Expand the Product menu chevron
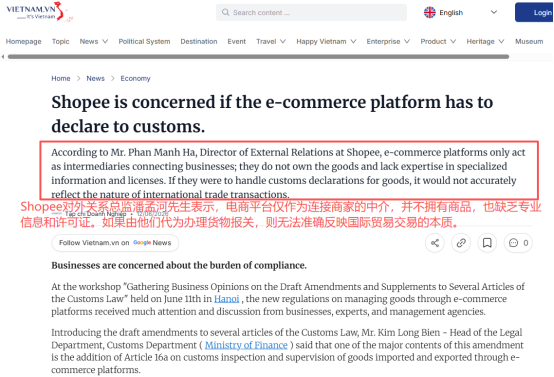Screen dimensions: 554x377 point(453,41)
